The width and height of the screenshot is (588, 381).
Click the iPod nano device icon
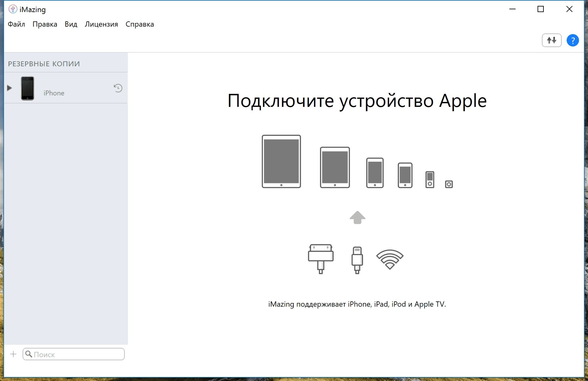[430, 180]
